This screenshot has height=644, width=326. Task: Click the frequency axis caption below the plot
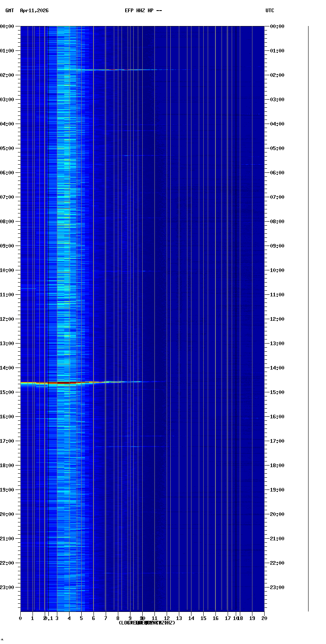tap(147, 623)
